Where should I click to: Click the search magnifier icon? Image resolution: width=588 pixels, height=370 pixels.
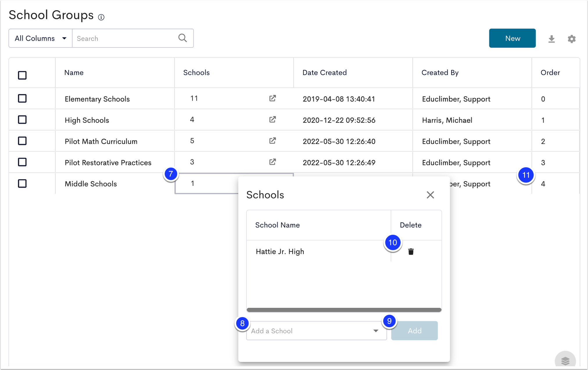pyautogui.click(x=182, y=38)
